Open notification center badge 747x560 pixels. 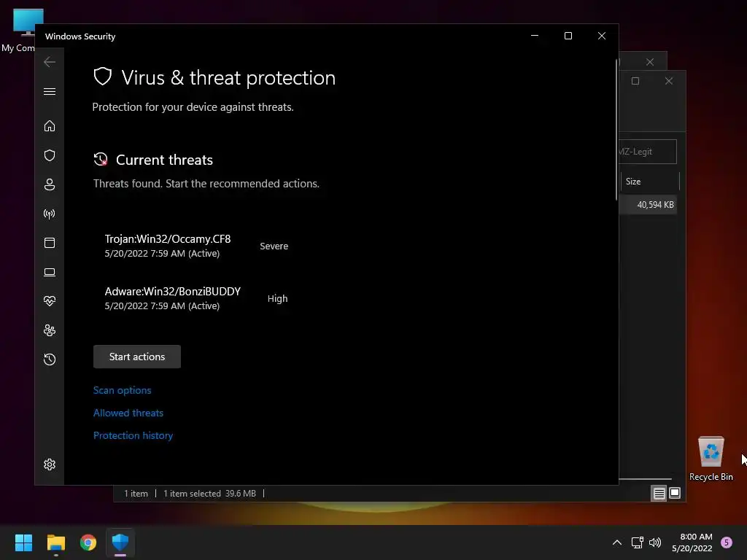[727, 542]
